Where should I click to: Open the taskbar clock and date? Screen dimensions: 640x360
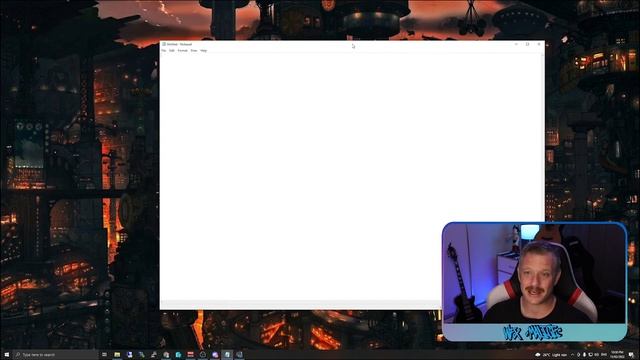tap(617, 355)
